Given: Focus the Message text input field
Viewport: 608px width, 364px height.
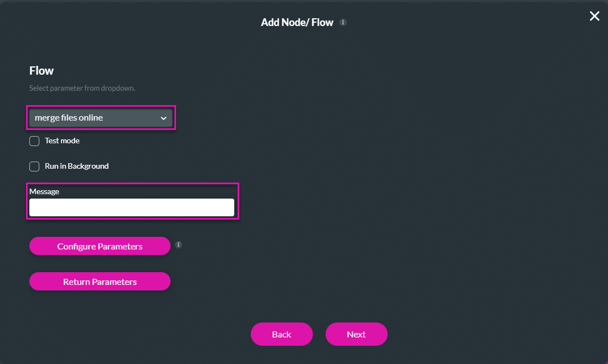Looking at the screenshot, I should point(132,207).
